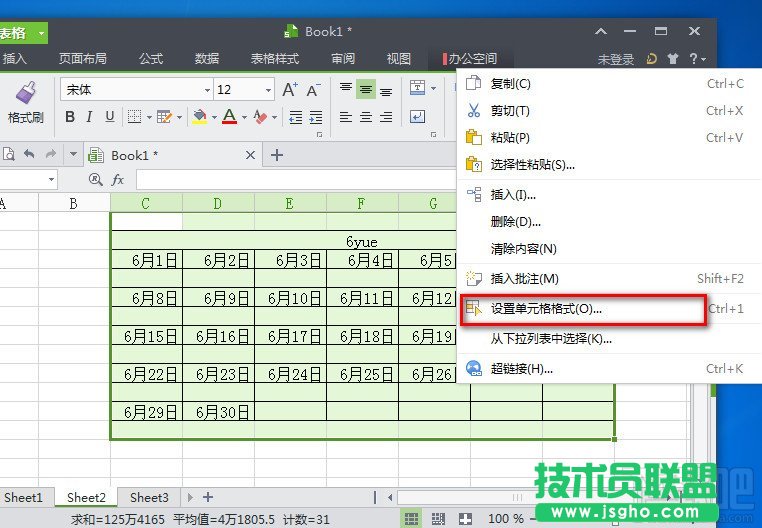Click the increase indent icon
Screen dimensions: 762x528
[x=316, y=117]
